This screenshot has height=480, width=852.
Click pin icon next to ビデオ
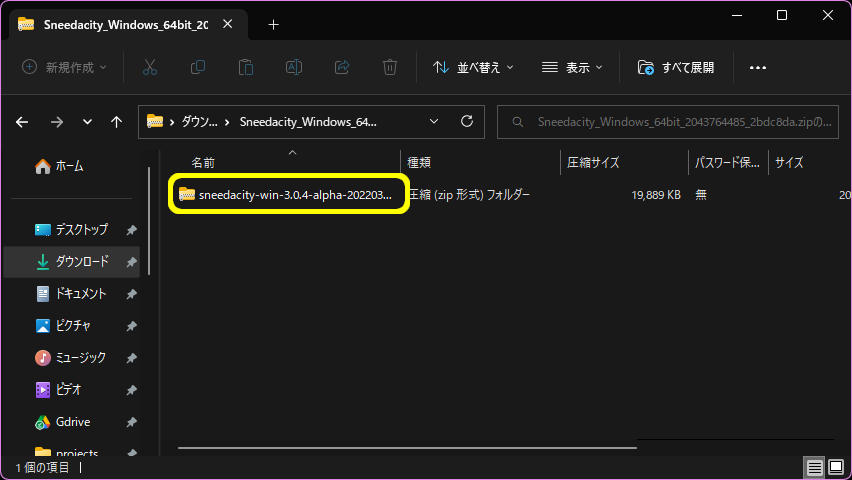pos(131,390)
